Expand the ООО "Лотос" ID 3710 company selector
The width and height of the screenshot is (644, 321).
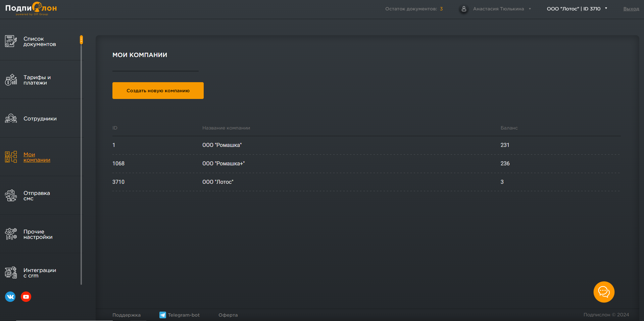click(x=577, y=9)
